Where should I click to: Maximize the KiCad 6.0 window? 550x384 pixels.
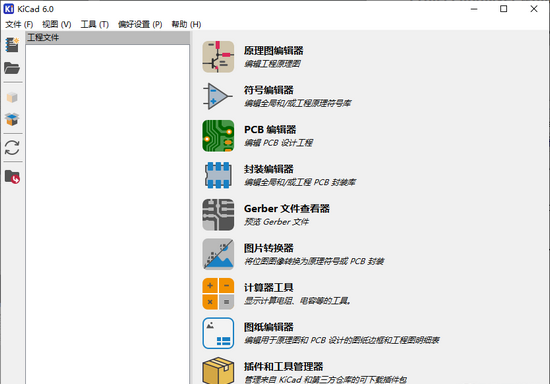(x=504, y=9)
